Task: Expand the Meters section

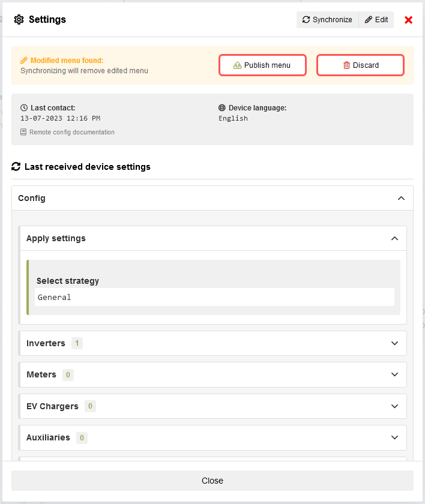Action: (x=394, y=374)
